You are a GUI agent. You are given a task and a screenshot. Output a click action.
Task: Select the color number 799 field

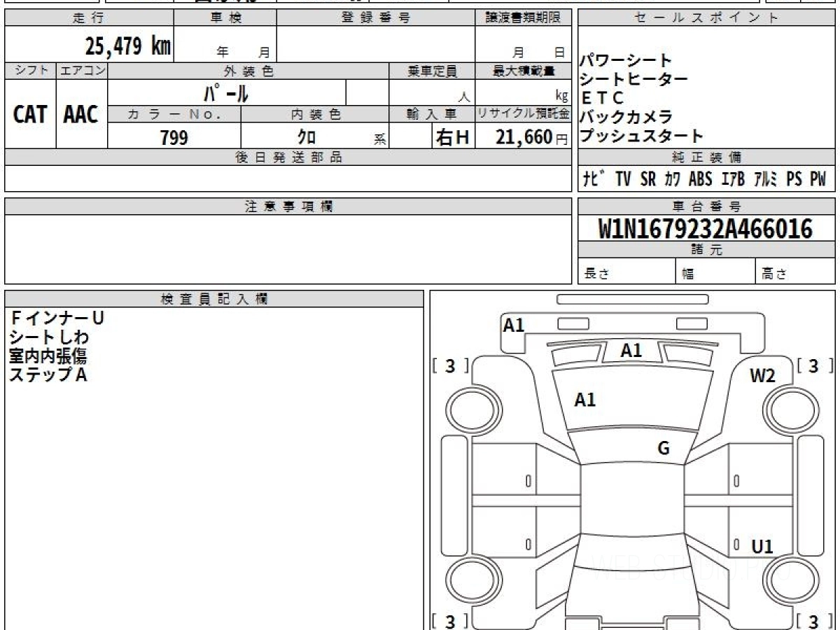click(x=174, y=137)
